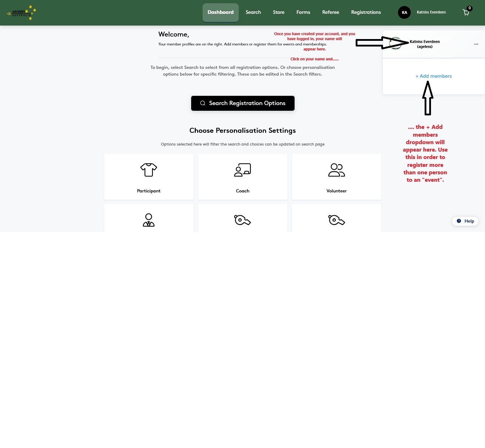This screenshot has width=485, height=448.
Task: Choose the Coach personalisation card
Action: [242, 177]
